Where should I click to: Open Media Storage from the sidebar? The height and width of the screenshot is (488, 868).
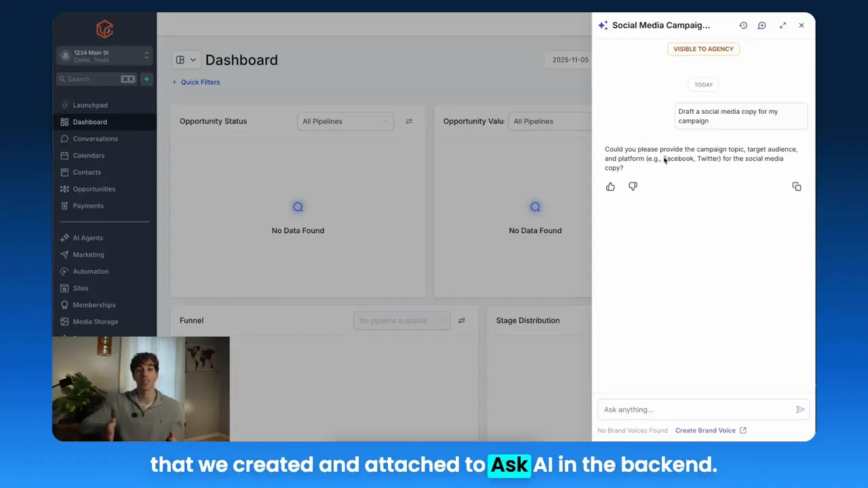[95, 321]
